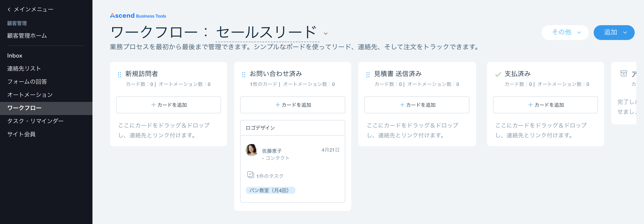Grab the drag handle on 新規訪問者 column
Image resolution: width=644 pixels, height=224 pixels.
click(119, 74)
